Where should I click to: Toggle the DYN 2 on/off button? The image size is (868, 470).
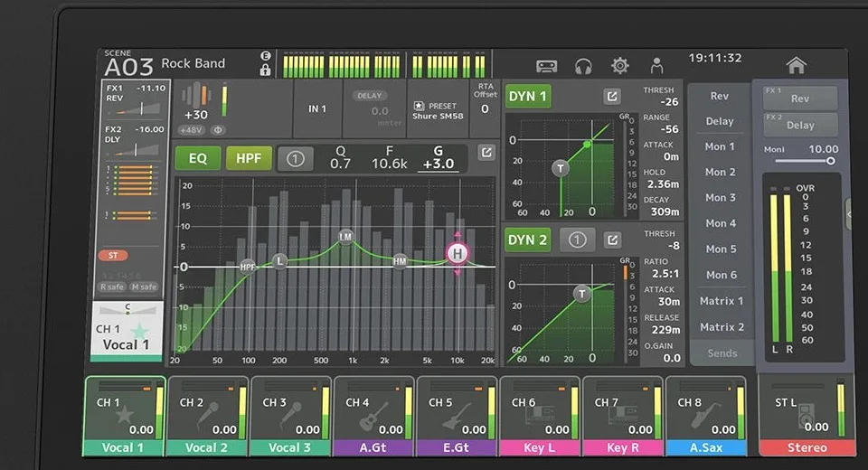pyautogui.click(x=527, y=240)
